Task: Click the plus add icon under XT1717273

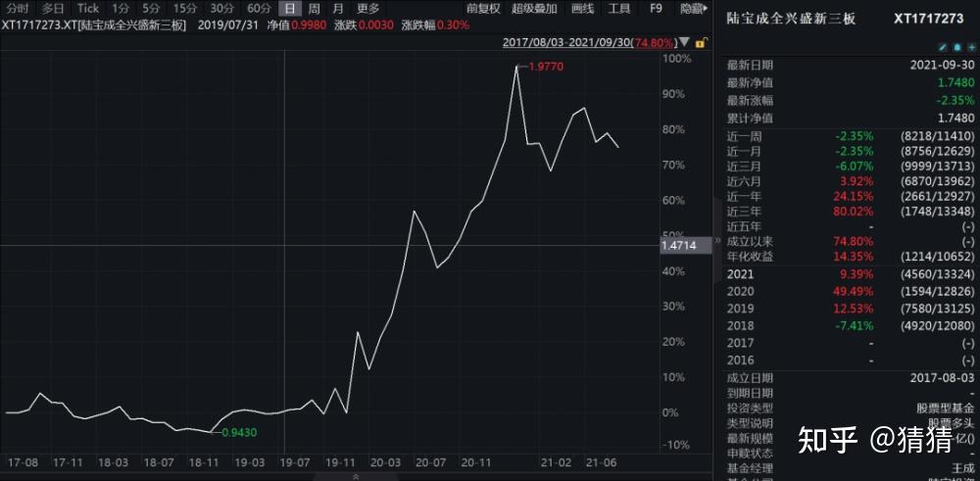Action: coord(970,47)
